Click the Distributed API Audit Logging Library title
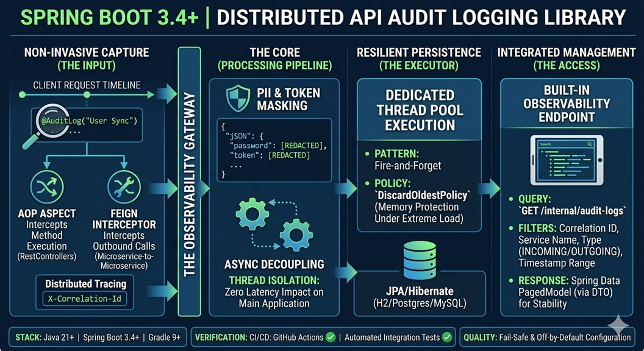 421,18
